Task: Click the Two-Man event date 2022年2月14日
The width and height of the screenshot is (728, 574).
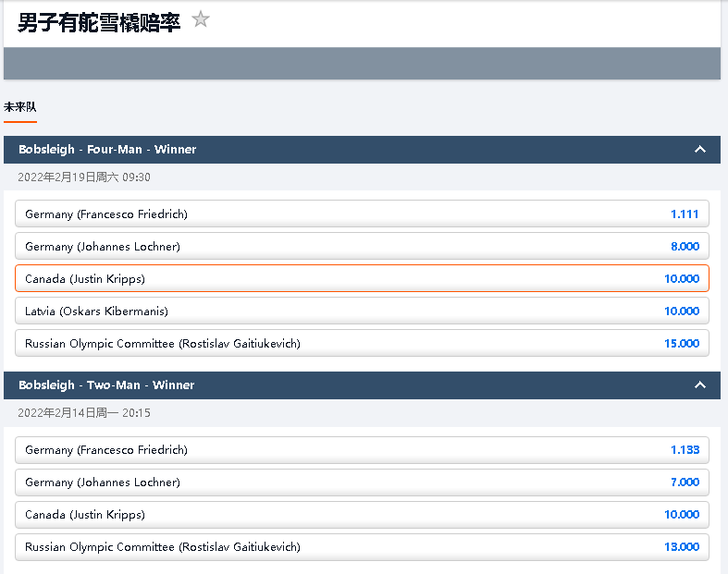Action: (x=84, y=413)
